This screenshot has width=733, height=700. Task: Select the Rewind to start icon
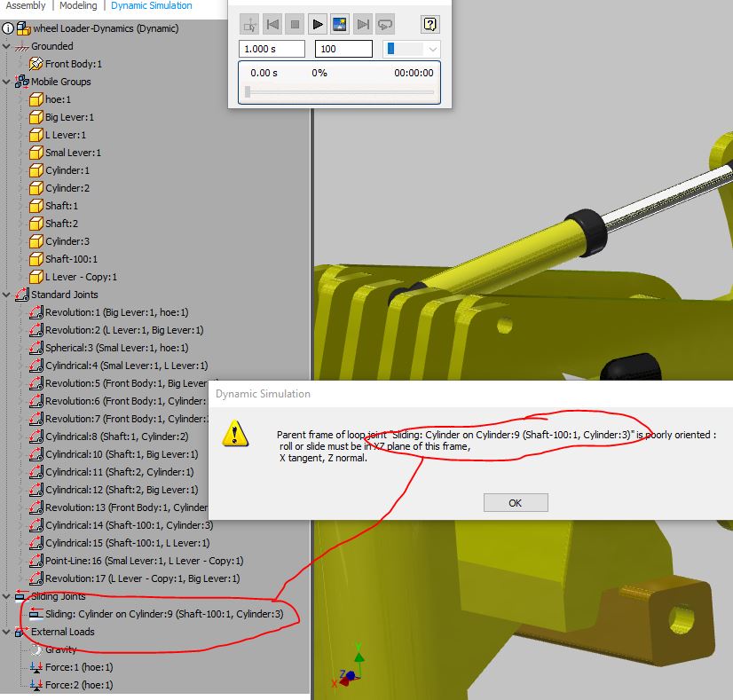(272, 24)
